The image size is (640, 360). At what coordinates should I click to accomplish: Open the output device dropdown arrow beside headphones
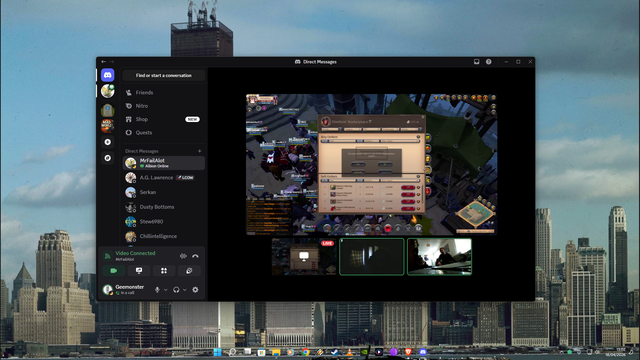(184, 290)
